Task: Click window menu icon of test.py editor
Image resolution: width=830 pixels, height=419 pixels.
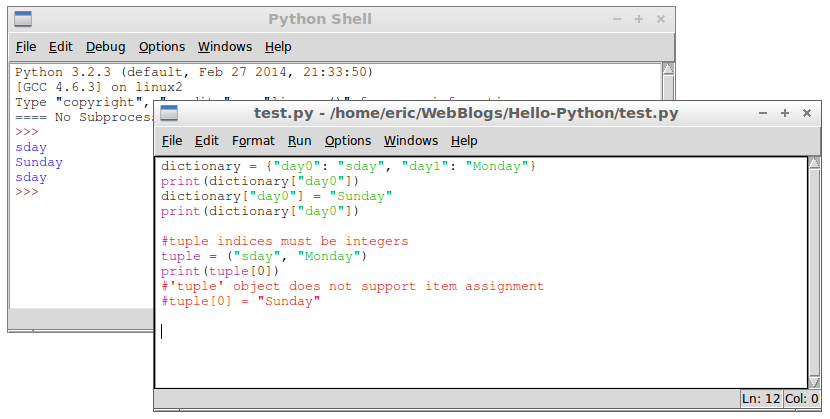Action: [x=169, y=113]
